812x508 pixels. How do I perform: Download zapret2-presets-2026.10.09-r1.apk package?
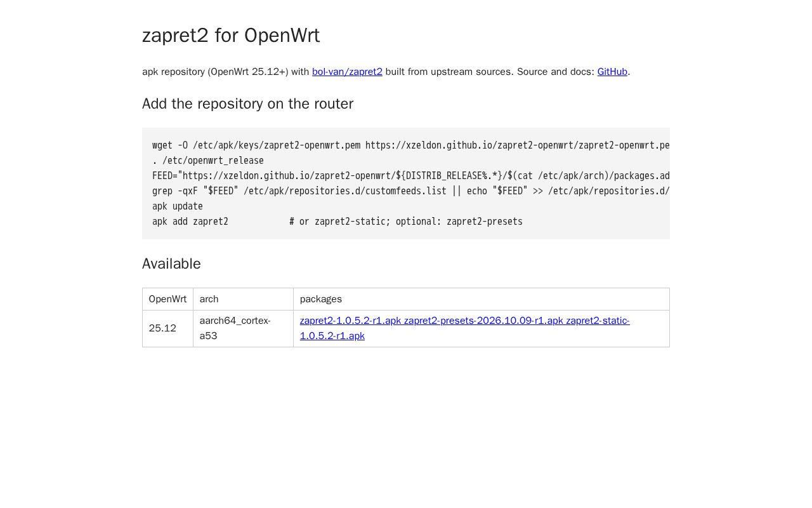483,321
